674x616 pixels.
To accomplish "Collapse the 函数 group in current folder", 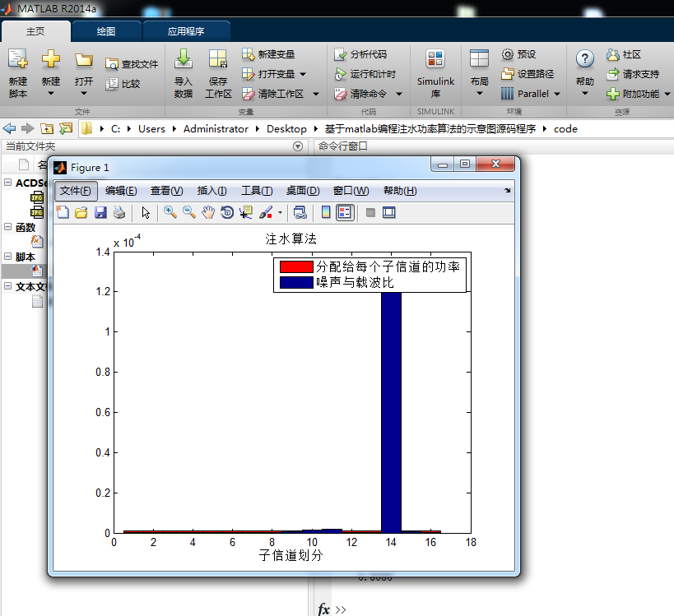I will tap(7, 227).
